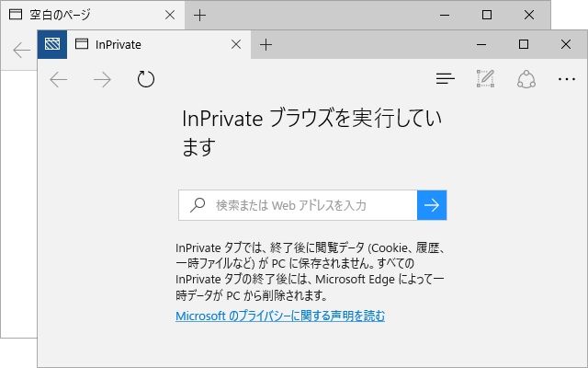Click the blue InPrivate badge icon
The image size is (588, 368).
pyautogui.click(x=52, y=45)
